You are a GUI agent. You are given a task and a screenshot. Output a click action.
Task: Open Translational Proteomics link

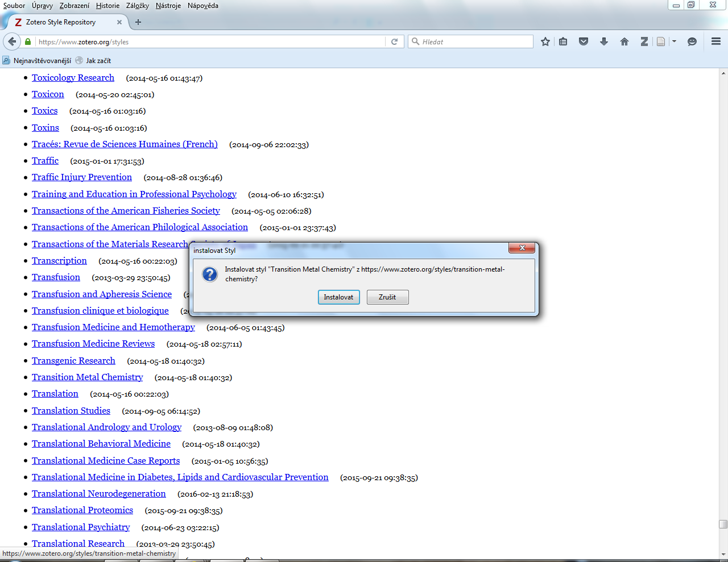coord(82,510)
